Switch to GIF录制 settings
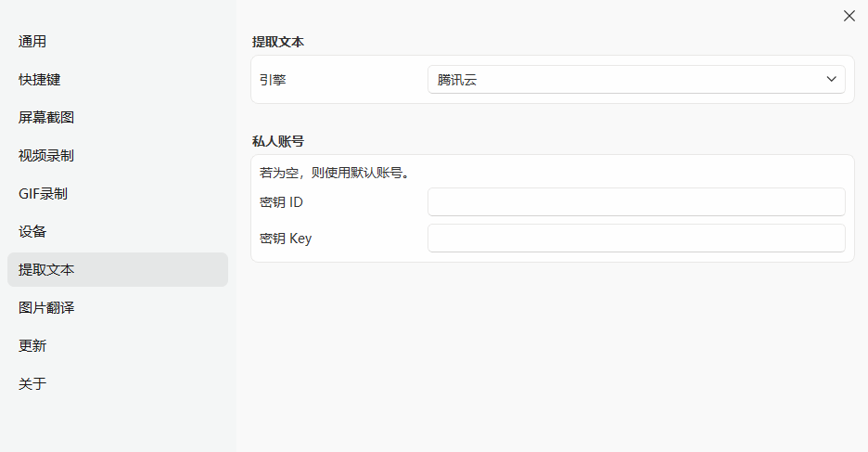Viewport: 868px width, 452px height. [x=43, y=194]
